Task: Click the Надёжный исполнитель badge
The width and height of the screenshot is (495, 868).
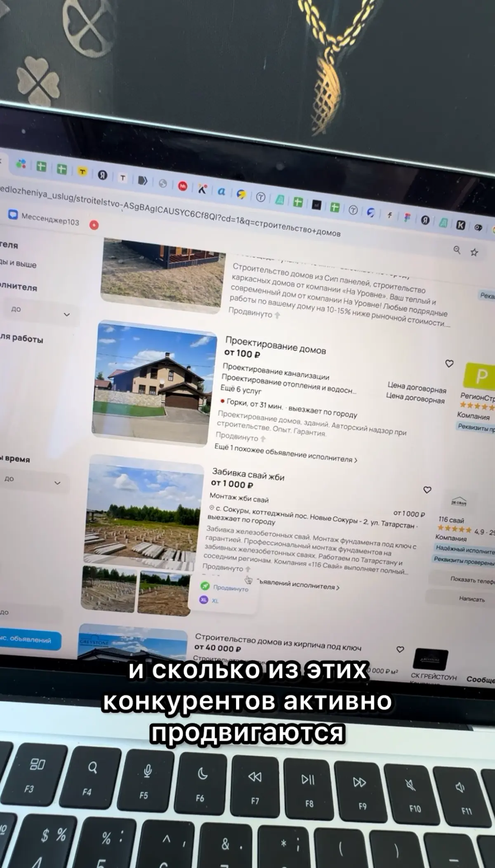Action: pyautogui.click(x=465, y=549)
